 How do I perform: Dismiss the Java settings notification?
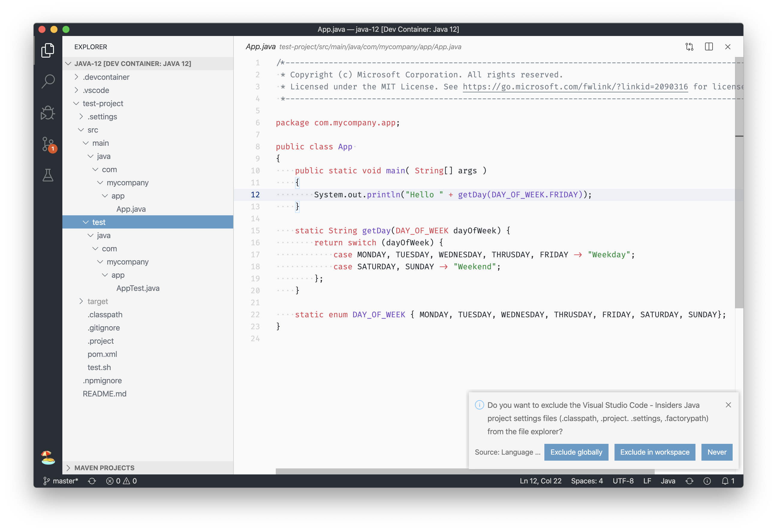tap(728, 405)
